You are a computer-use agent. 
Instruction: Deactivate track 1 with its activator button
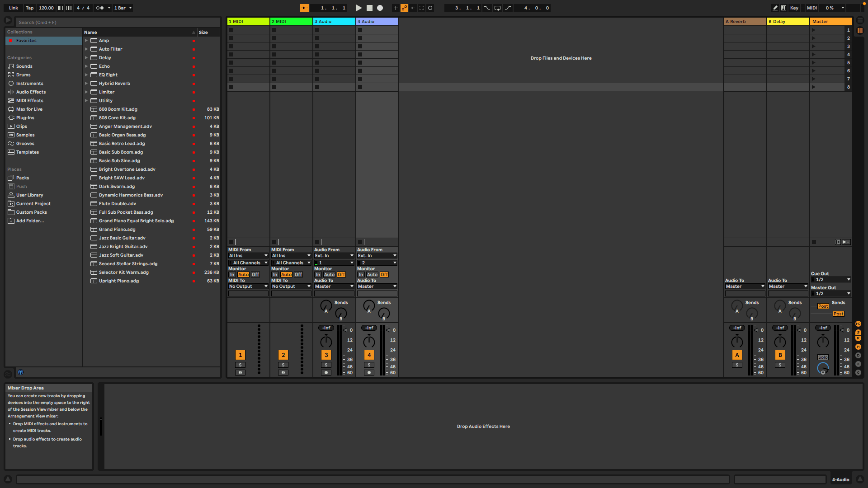coord(240,355)
